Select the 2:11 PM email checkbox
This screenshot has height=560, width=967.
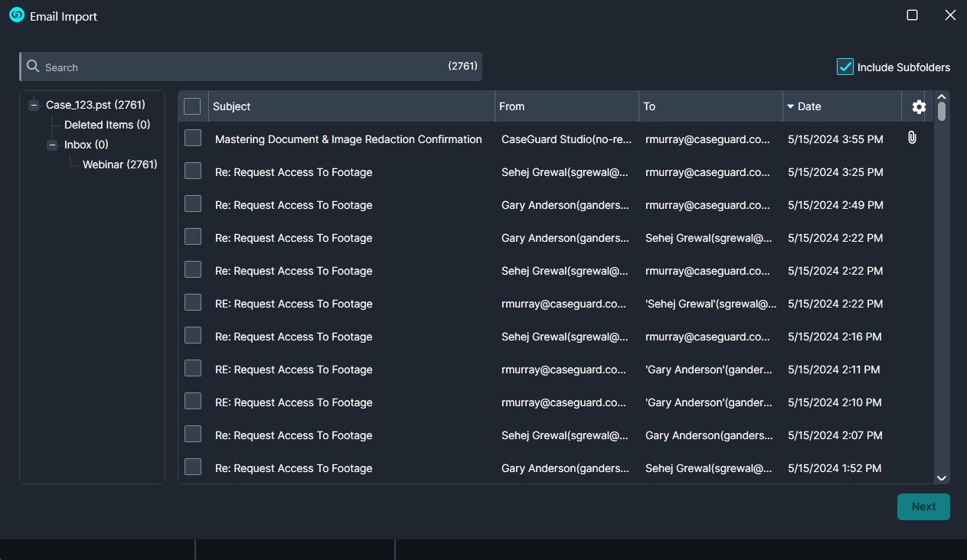(x=193, y=368)
